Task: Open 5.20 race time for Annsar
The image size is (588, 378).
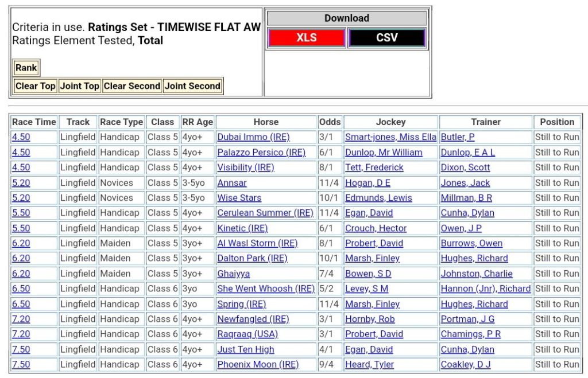Action: coord(21,183)
